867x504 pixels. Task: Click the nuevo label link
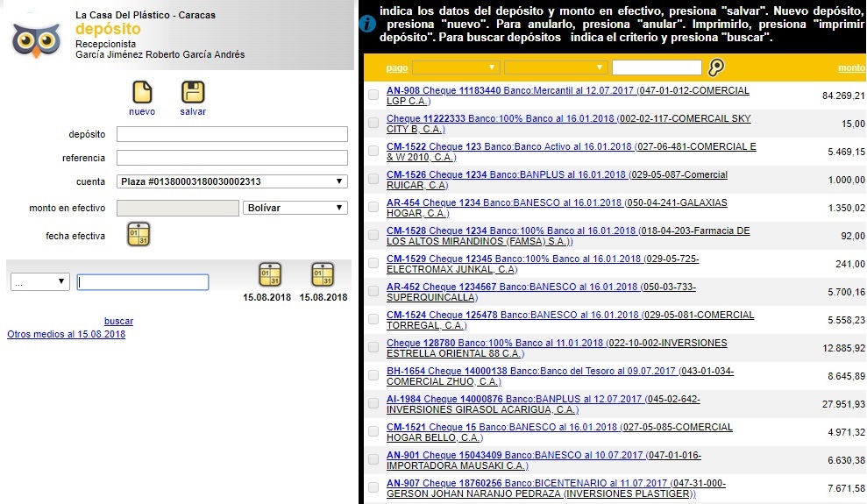point(142,111)
